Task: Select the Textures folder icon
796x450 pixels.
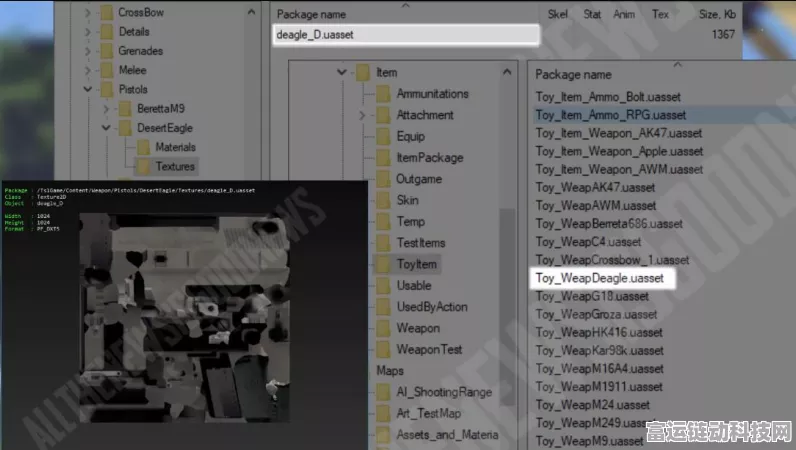Action: point(144,166)
